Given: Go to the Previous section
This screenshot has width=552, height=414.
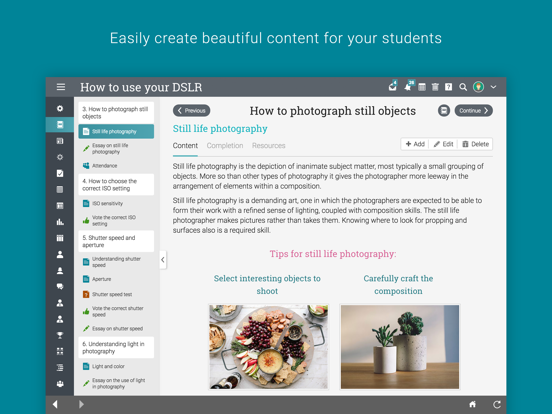Looking at the screenshot, I should click(x=192, y=111).
